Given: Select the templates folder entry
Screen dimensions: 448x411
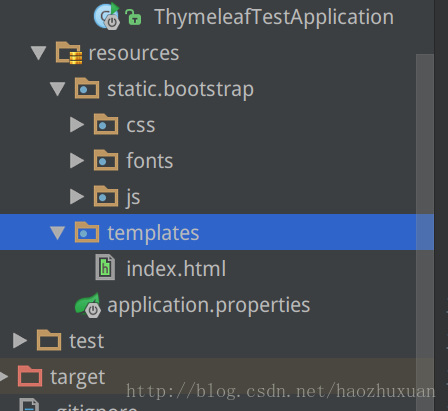Looking at the screenshot, I should click(217, 232).
